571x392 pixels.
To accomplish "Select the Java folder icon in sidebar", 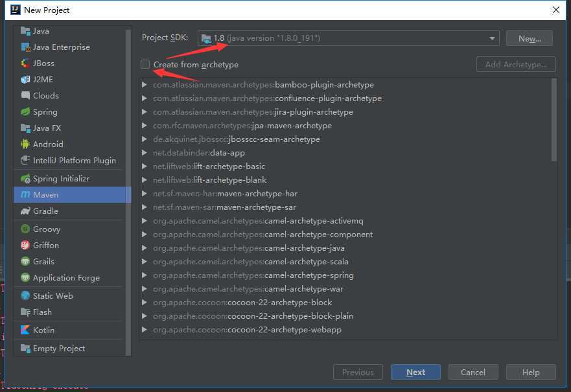I will 25,31.
